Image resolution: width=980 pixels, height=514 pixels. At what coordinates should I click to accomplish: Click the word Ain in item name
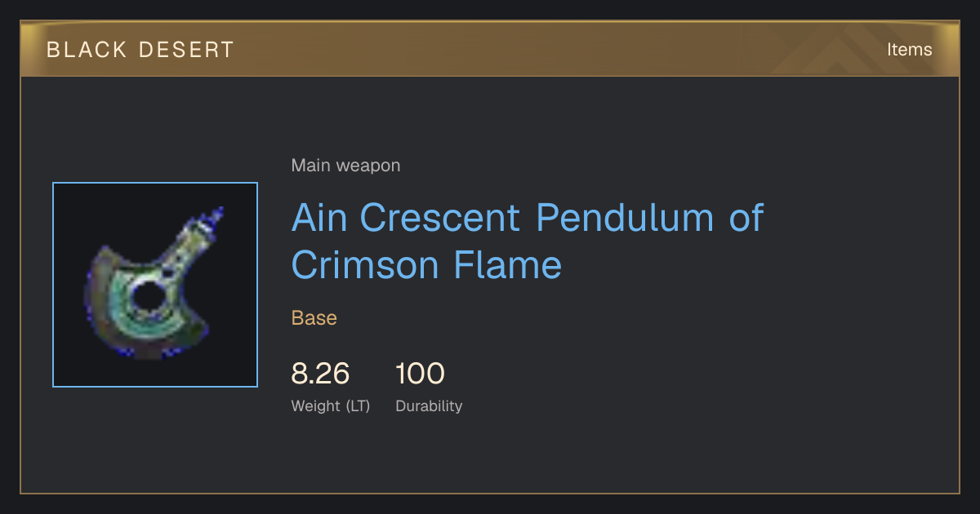click(x=319, y=218)
